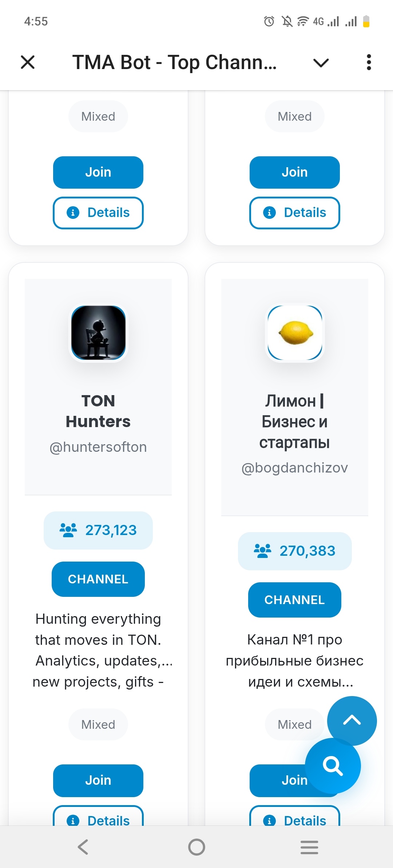Tap the info icon on Лимон Details button

click(270, 821)
